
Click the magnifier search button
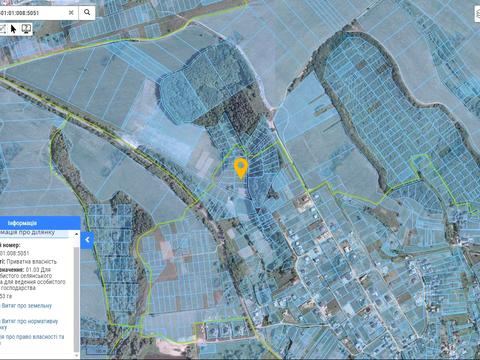(x=87, y=12)
